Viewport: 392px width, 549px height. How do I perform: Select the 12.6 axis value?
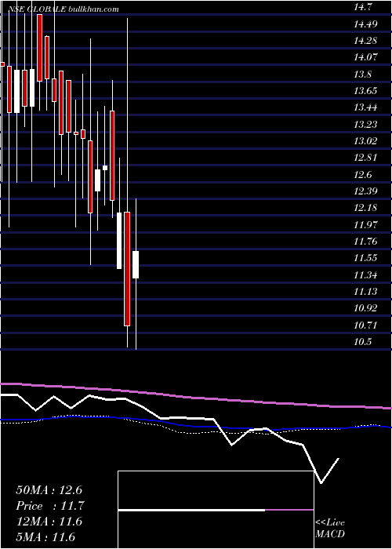(x=362, y=174)
